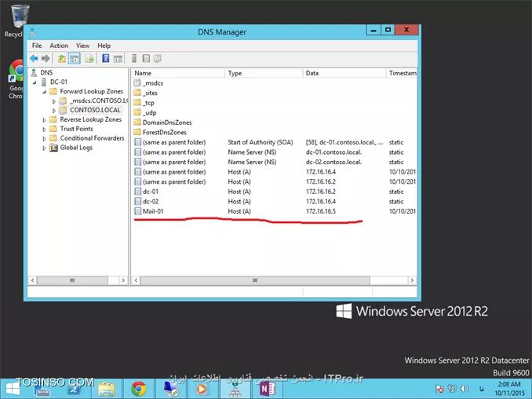Click the New Domain toolbar icon
Image resolution: width=532 pixels, height=399 pixels.
point(158,58)
